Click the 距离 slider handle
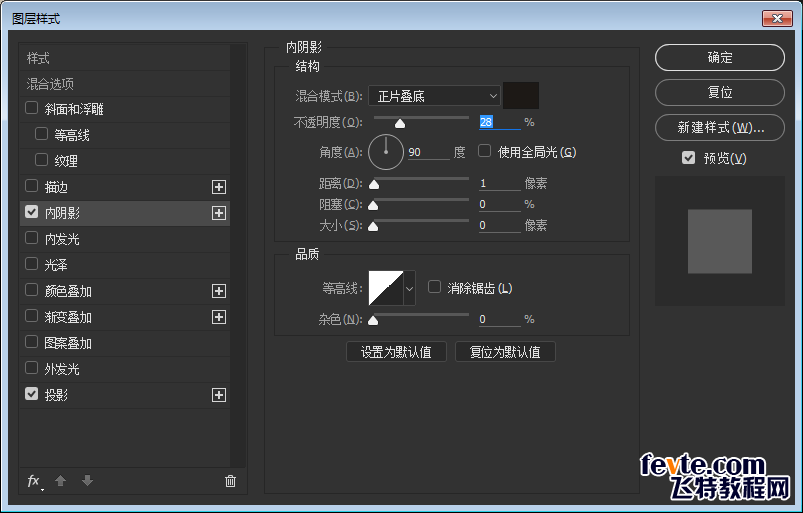Image resolution: width=803 pixels, height=513 pixels. tap(374, 184)
